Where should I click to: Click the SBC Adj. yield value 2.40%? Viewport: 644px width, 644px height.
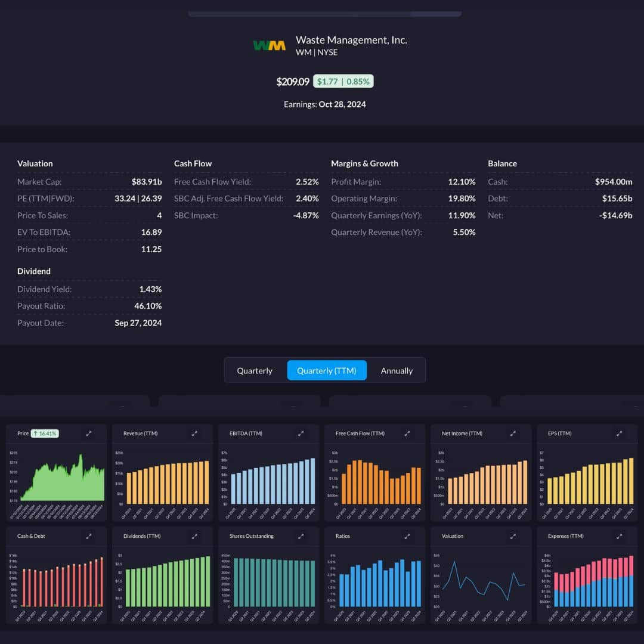click(x=307, y=199)
